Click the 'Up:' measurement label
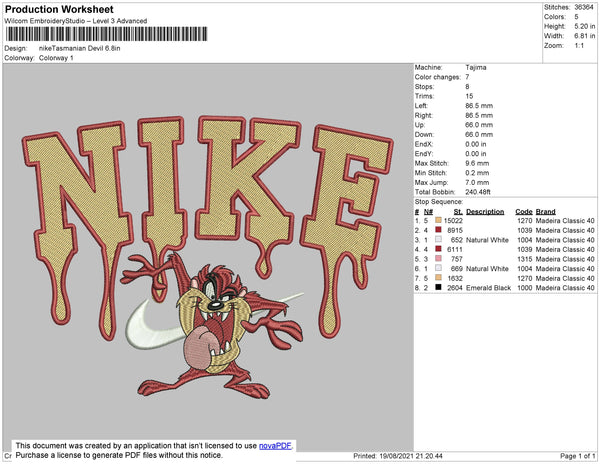Viewport: 600px width, 464px height. coord(420,125)
